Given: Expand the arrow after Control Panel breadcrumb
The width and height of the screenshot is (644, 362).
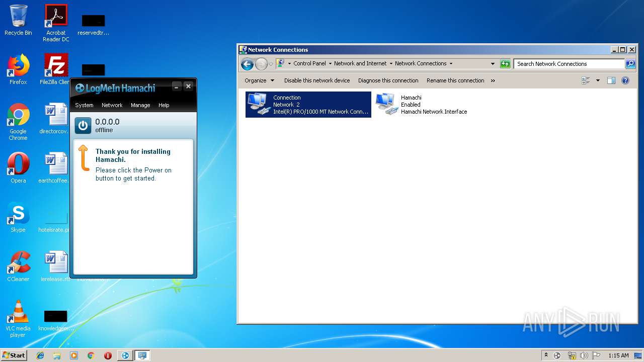Looking at the screenshot, I should pyautogui.click(x=330, y=64).
